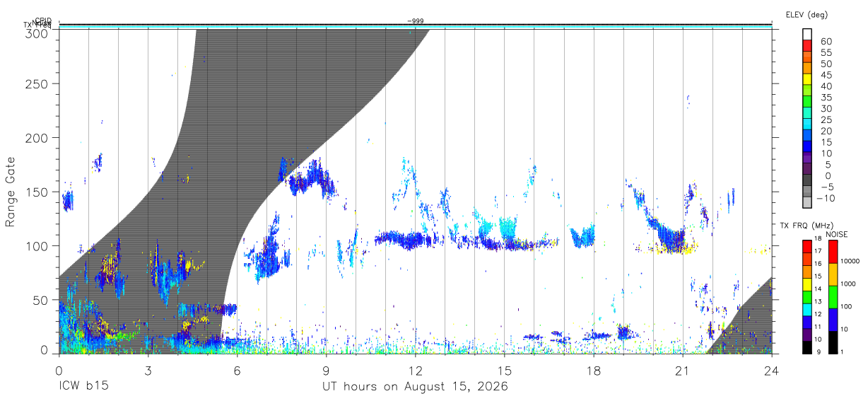Select the dark gray −5–0 ELEV colorbar segment
The height and width of the screenshot is (401, 868).
point(807,181)
